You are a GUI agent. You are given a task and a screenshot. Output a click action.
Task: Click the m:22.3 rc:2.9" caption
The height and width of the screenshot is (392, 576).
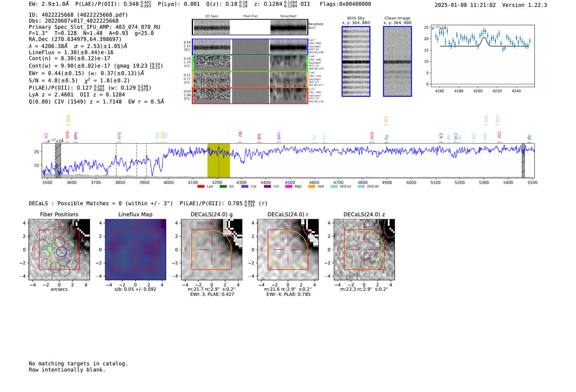click(x=364, y=289)
